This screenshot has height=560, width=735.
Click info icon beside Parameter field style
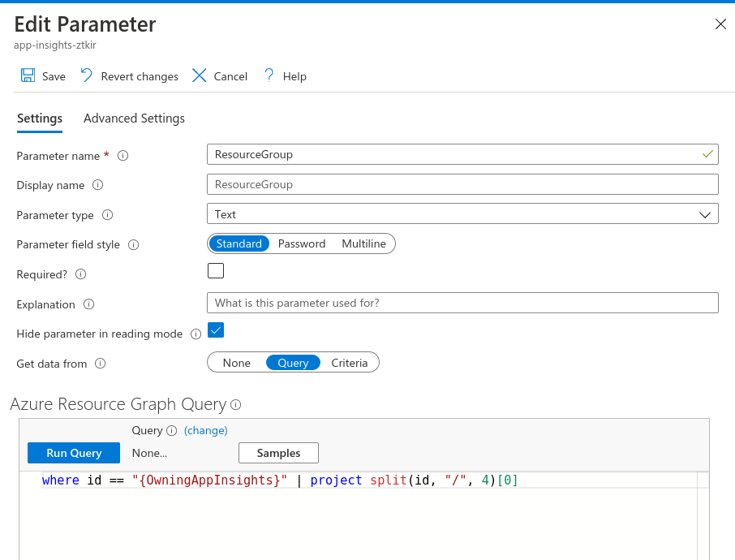click(134, 244)
